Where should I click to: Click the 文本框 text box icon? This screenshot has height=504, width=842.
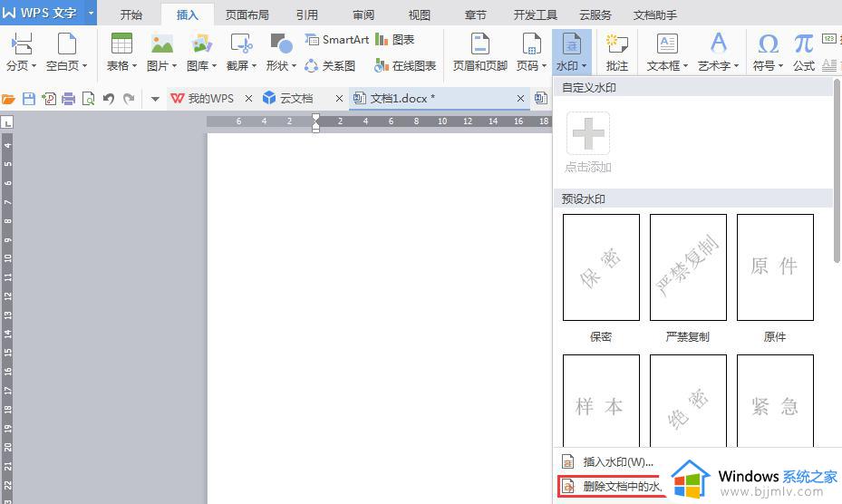(x=667, y=44)
